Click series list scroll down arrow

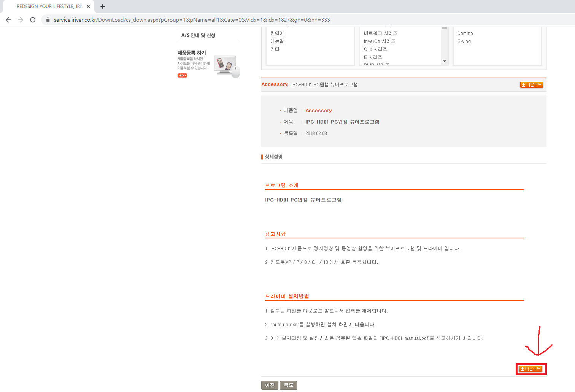[x=444, y=61]
